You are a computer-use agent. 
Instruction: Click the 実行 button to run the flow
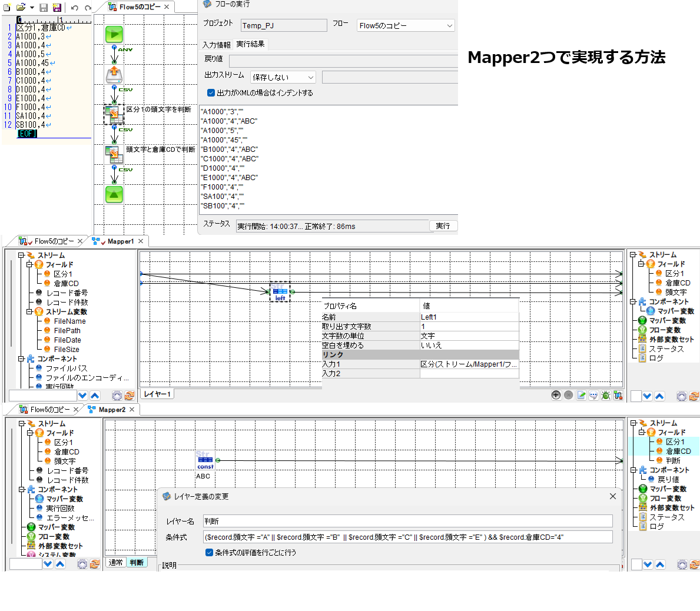coord(443,226)
